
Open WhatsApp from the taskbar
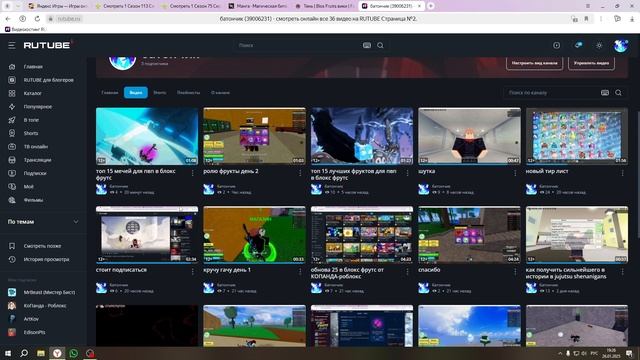[73, 353]
